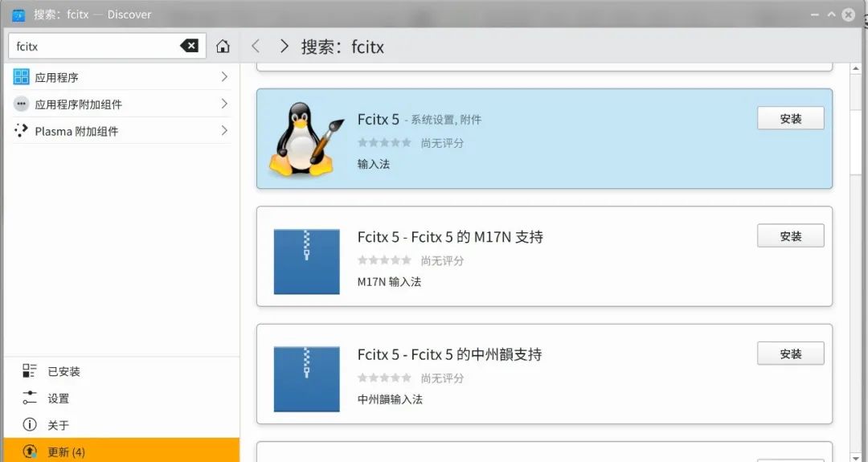
Task: Expand the 应用程序附加组件 chevron
Action: pos(224,104)
